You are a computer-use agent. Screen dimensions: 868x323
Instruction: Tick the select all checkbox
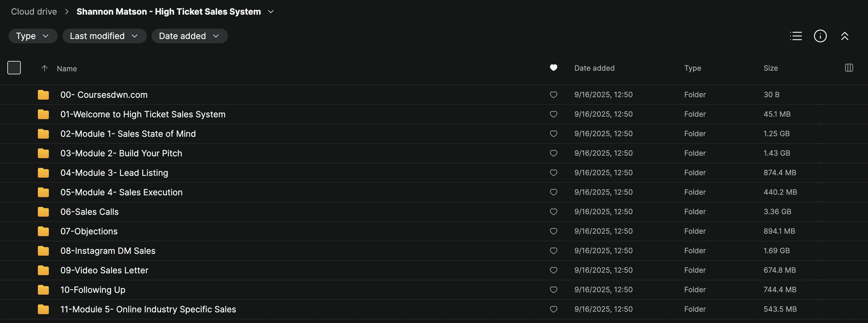[14, 68]
